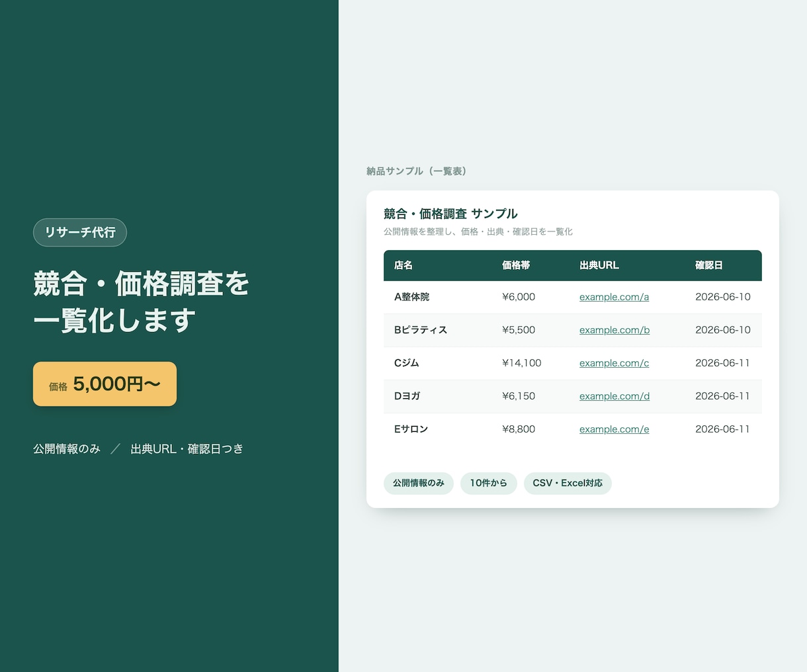Open the example.com/e link
807x672 pixels.
(614, 429)
